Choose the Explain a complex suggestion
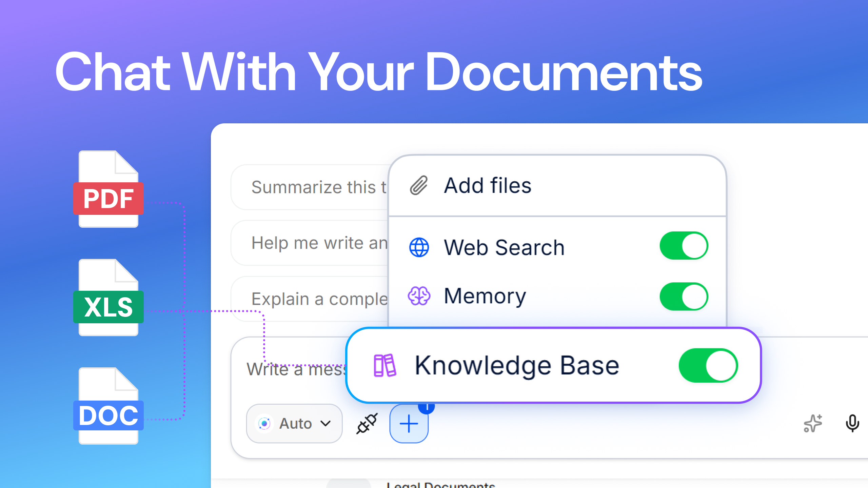The height and width of the screenshot is (488, 868). tap(310, 299)
